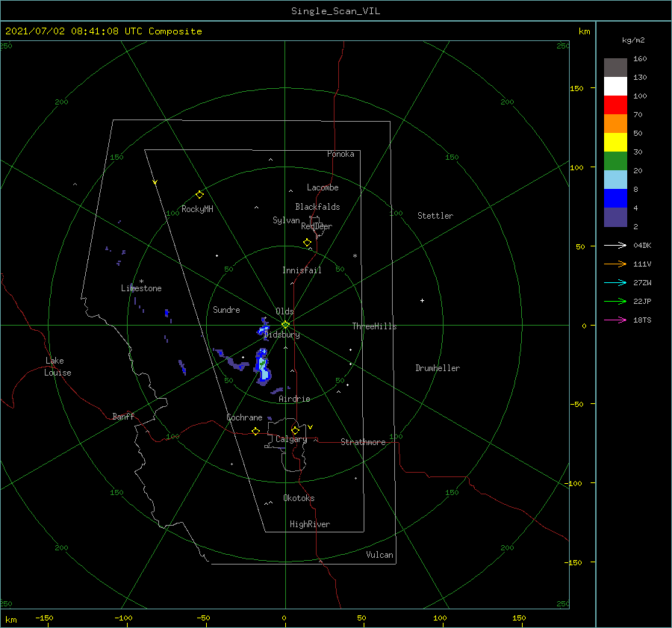
Task: Click the 111V legend label
Action: (642, 264)
